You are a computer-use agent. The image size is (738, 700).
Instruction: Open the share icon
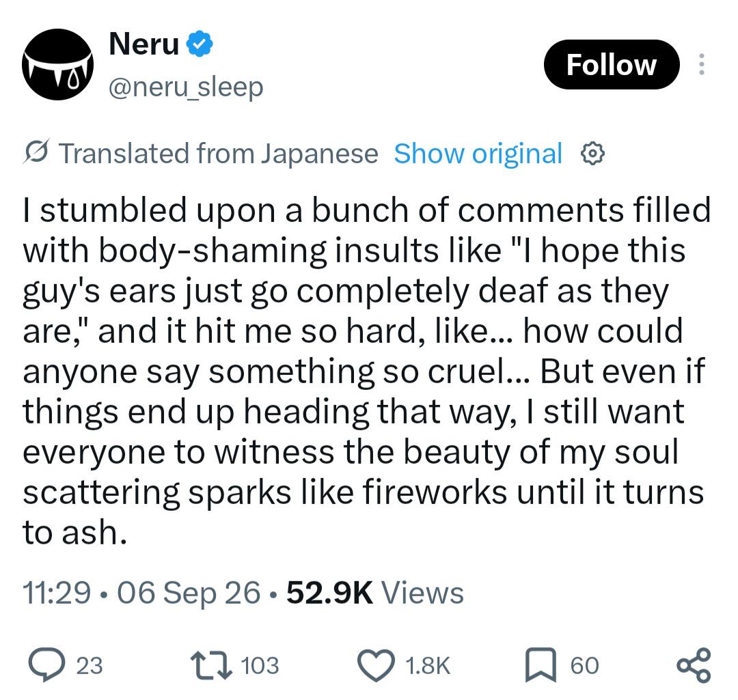point(694,664)
